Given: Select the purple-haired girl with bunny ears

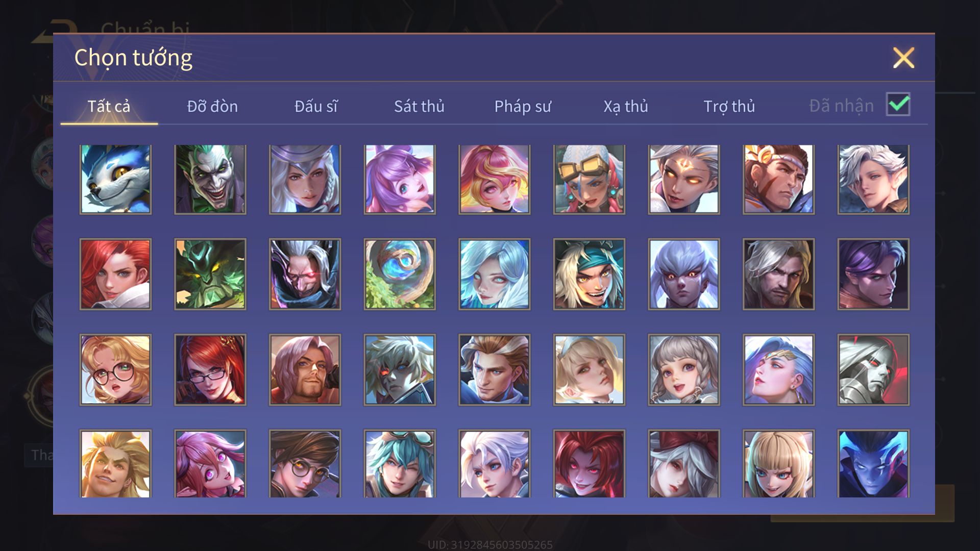Looking at the screenshot, I should click(x=400, y=179).
